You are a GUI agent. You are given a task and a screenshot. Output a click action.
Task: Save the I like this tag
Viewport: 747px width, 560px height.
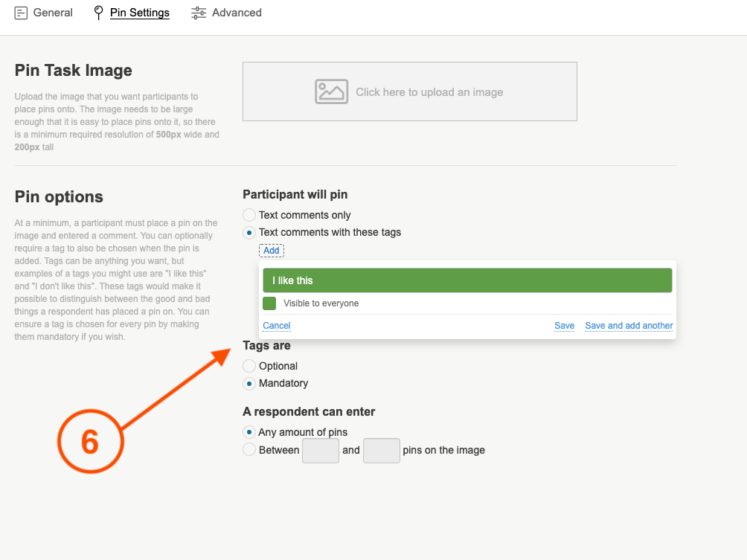564,326
